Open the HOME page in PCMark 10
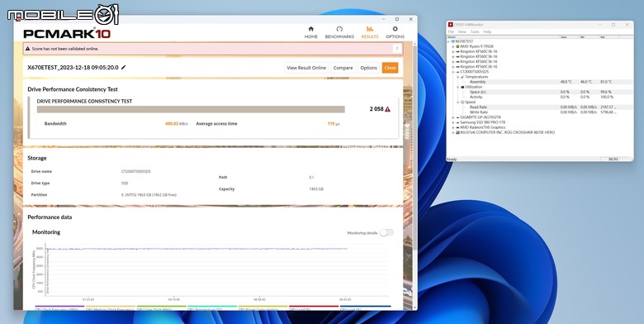This screenshot has width=644, height=324. (311, 32)
